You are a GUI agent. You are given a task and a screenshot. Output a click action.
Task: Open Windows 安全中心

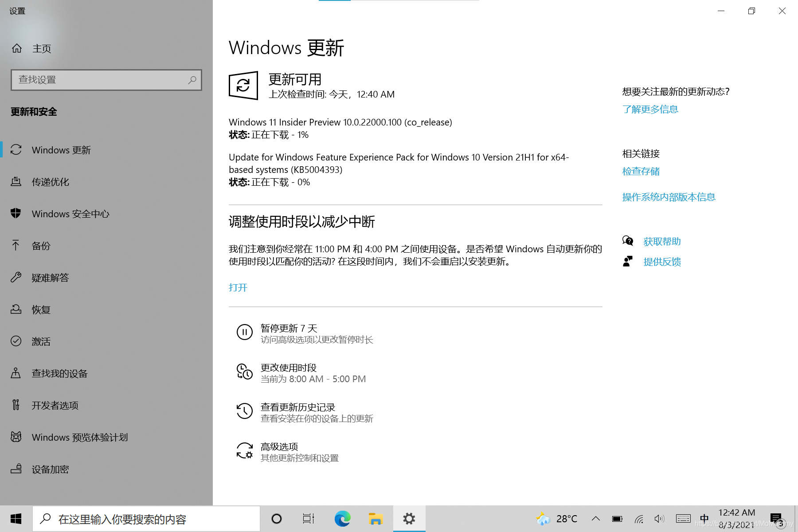pos(106,214)
